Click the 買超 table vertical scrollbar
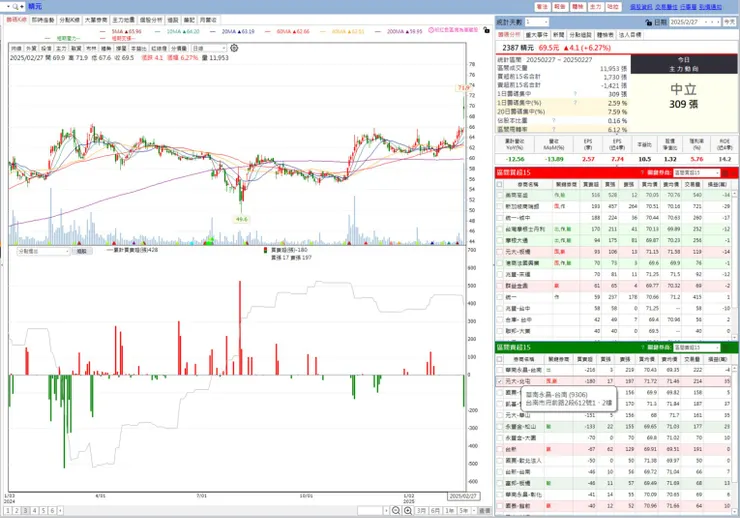The image size is (740, 518). pyautogui.click(x=734, y=265)
